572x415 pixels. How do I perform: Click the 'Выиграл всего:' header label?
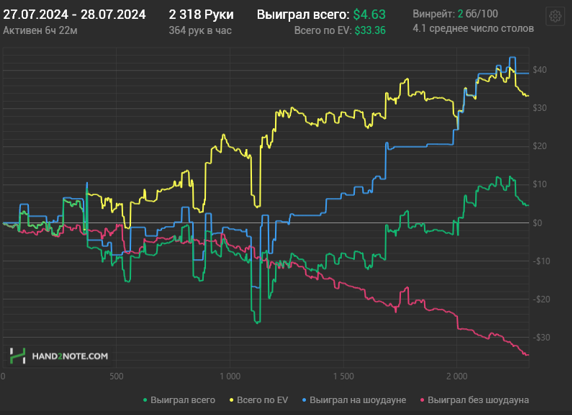303,15
